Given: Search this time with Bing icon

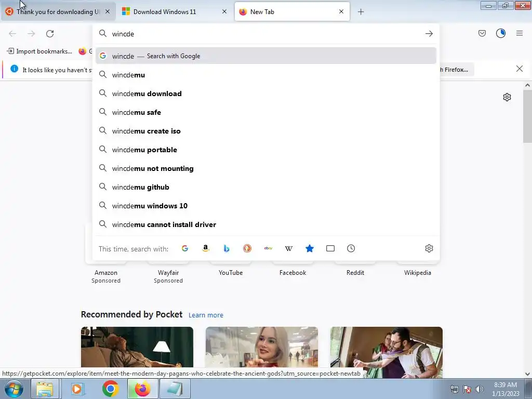Looking at the screenshot, I should tap(227, 248).
